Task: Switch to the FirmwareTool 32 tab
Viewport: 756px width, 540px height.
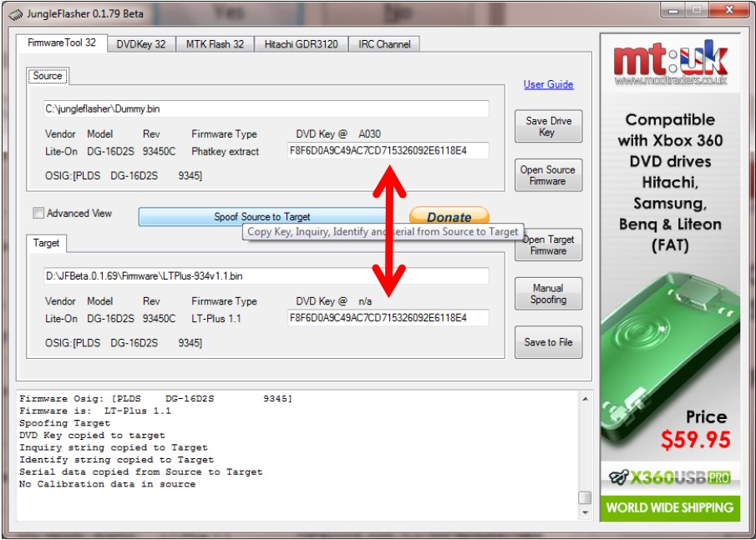Action: 61,43
